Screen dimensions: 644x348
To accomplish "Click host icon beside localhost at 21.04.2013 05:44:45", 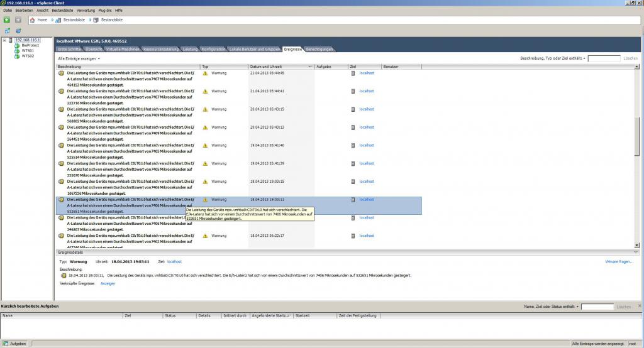I will (353, 73).
